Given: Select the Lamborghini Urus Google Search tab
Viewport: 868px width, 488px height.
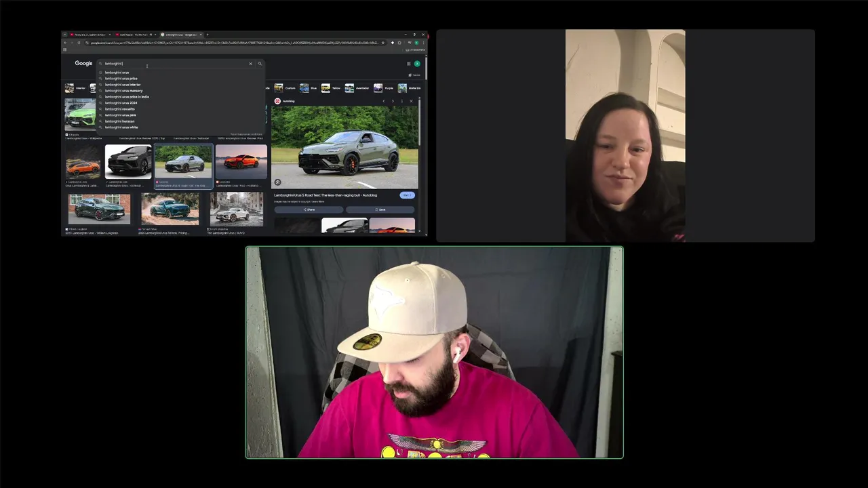Looking at the screenshot, I should [x=180, y=35].
